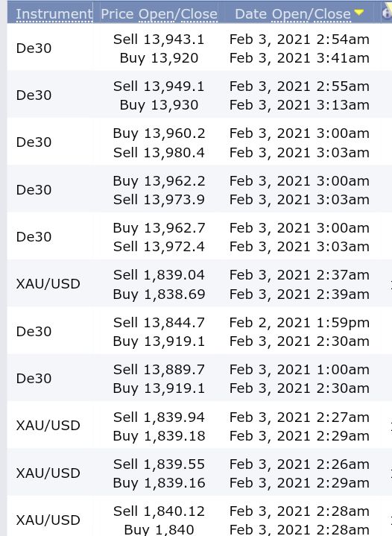
Task: Select the XAU/USD trade opened at 2:37am
Action: pos(199,284)
